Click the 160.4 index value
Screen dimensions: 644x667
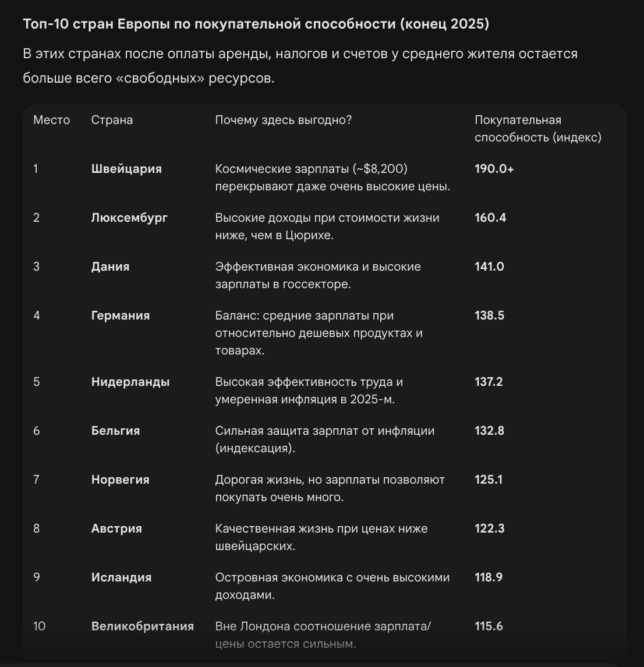pos(490,218)
